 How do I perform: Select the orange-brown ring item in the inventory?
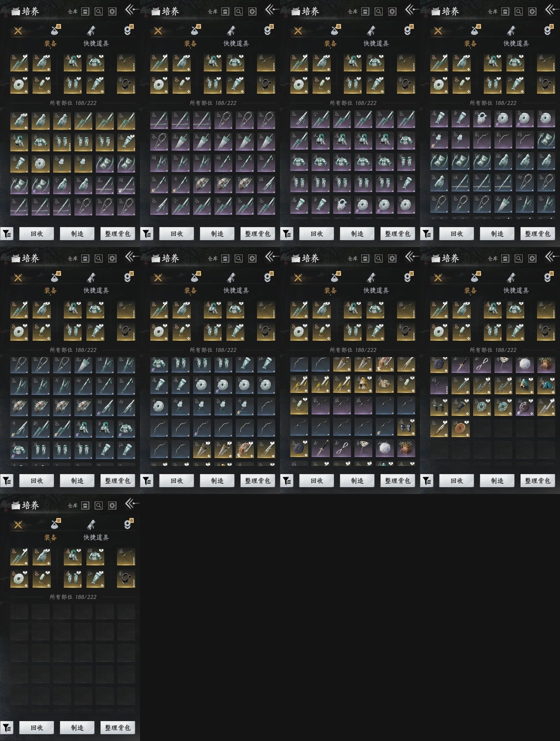pos(460,428)
